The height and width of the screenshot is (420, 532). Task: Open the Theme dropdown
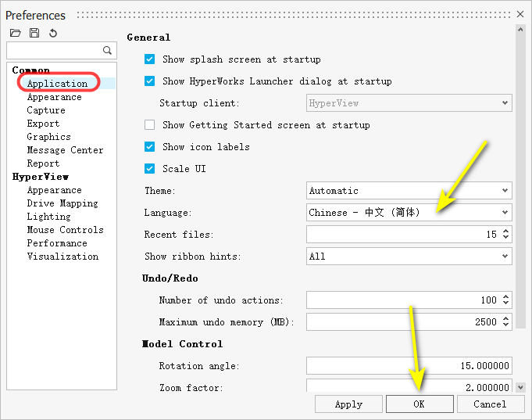[x=409, y=191]
